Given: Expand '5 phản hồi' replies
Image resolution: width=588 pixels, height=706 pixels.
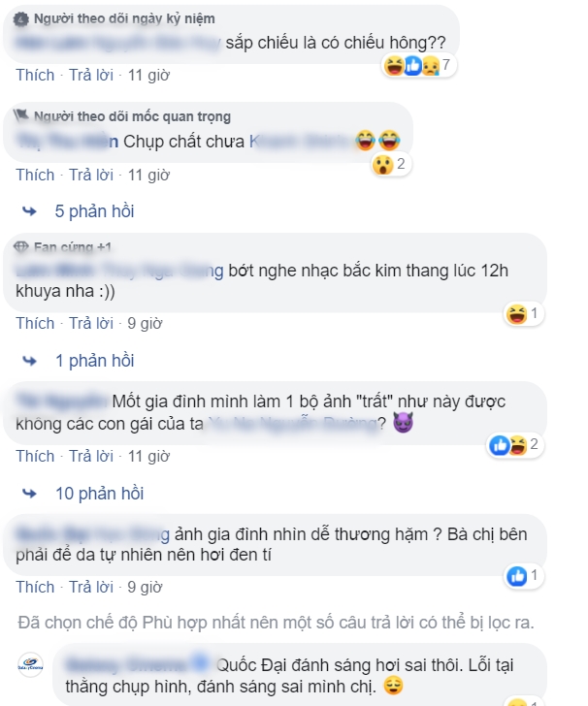Looking at the screenshot, I should pos(94,211).
